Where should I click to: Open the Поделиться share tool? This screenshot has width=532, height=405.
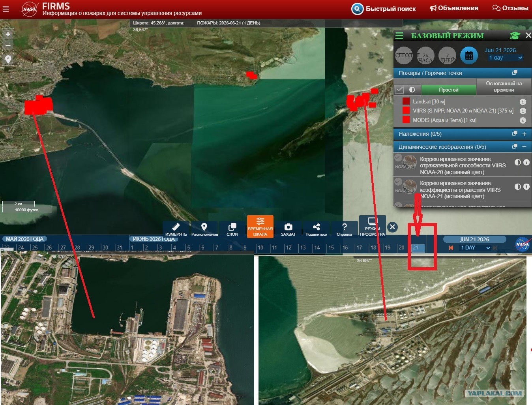(x=316, y=229)
